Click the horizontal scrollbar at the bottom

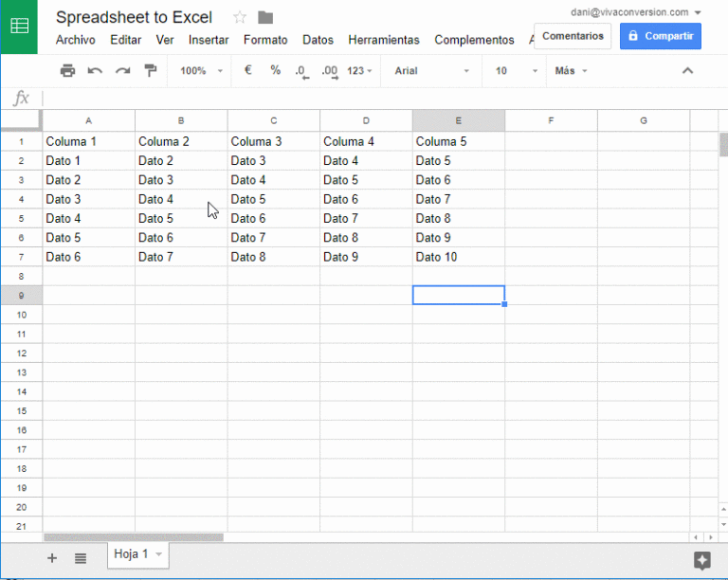coord(133,537)
